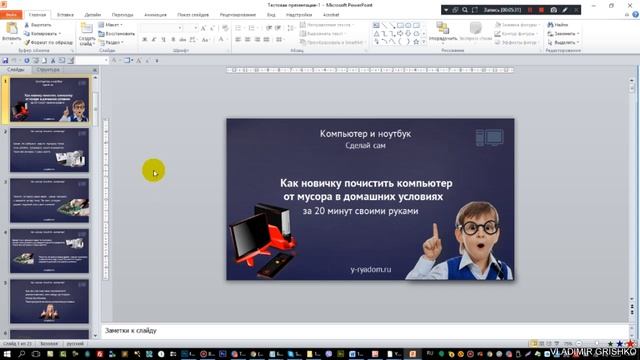Open the Acrobat ribbon tab

(x=331, y=15)
